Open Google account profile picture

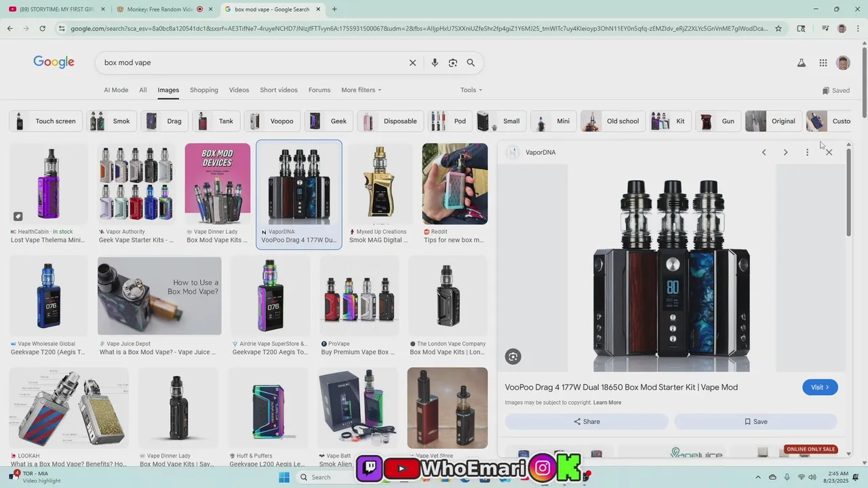tap(843, 63)
